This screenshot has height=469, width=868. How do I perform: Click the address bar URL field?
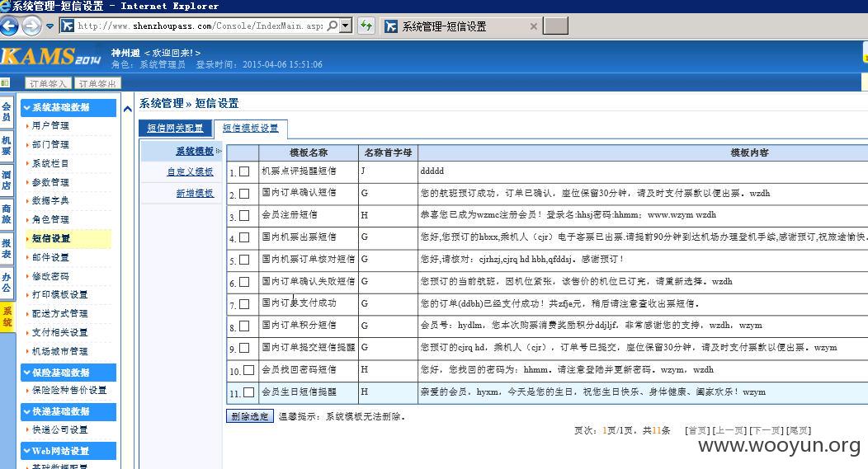(x=200, y=26)
